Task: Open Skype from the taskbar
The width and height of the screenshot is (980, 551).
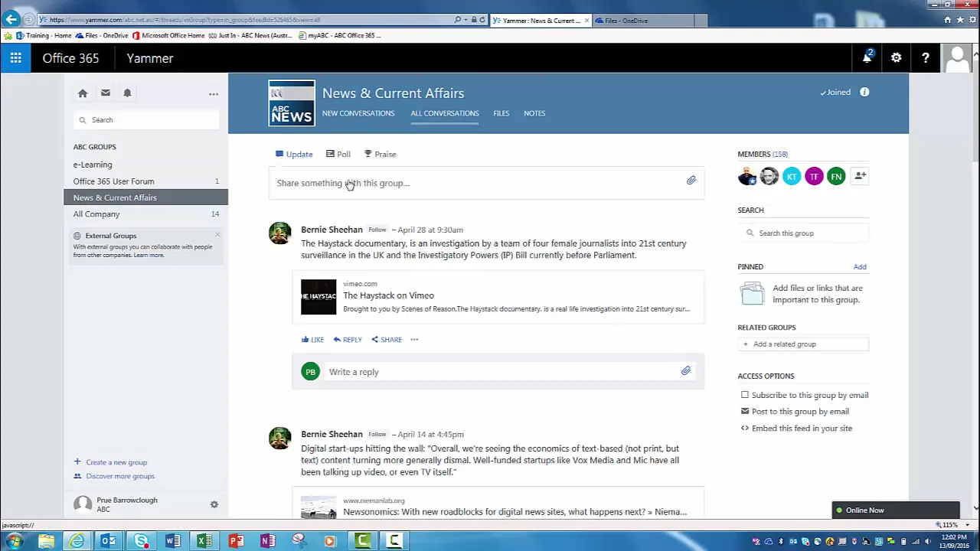Action: [141, 542]
